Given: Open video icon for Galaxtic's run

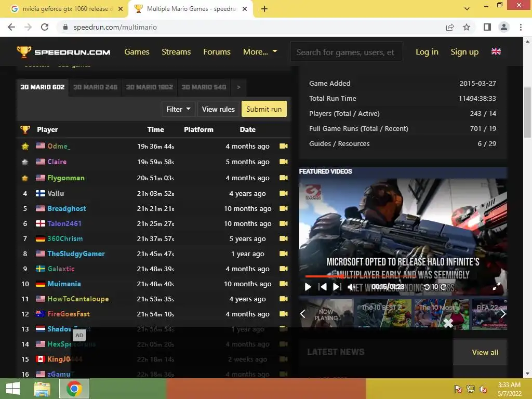Looking at the screenshot, I should pyautogui.click(x=284, y=269).
